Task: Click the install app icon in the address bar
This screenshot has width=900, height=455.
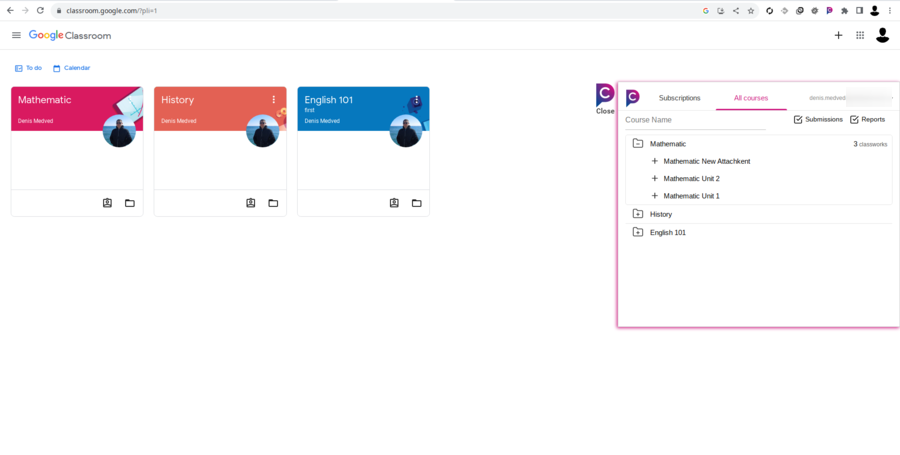Action: (721, 10)
